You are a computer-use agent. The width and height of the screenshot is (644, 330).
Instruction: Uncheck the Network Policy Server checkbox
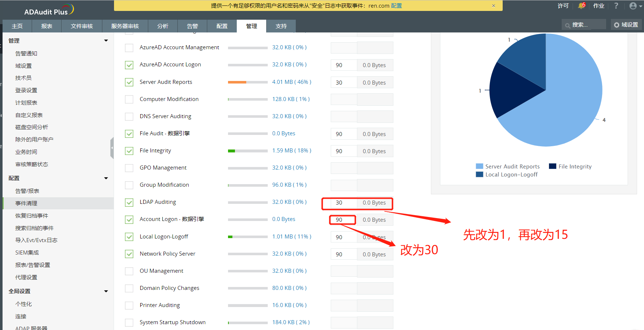pyautogui.click(x=129, y=254)
